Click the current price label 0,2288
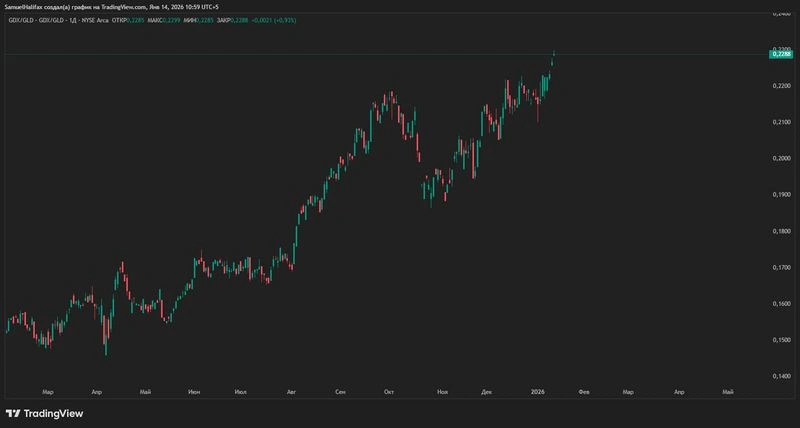Image resolution: width=800 pixels, height=428 pixels. [781, 54]
